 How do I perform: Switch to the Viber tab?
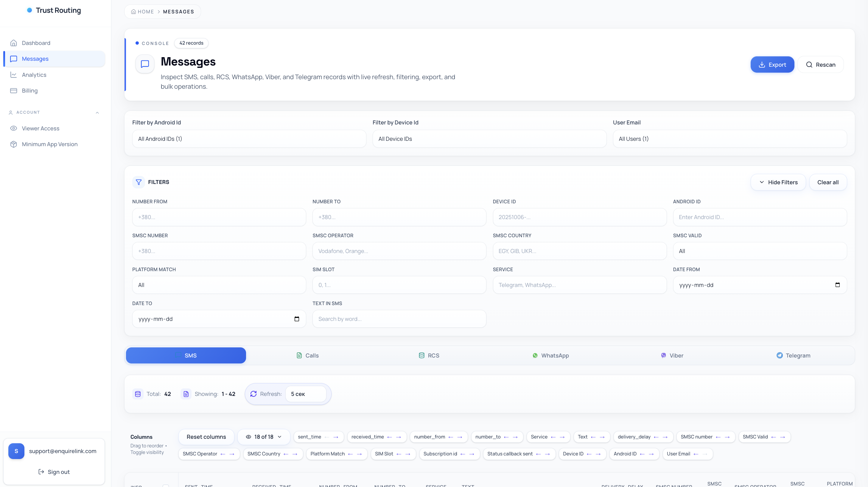coord(672,355)
